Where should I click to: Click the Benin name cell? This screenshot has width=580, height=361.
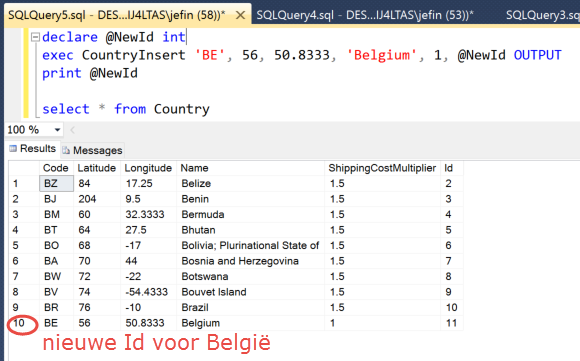coord(250,199)
